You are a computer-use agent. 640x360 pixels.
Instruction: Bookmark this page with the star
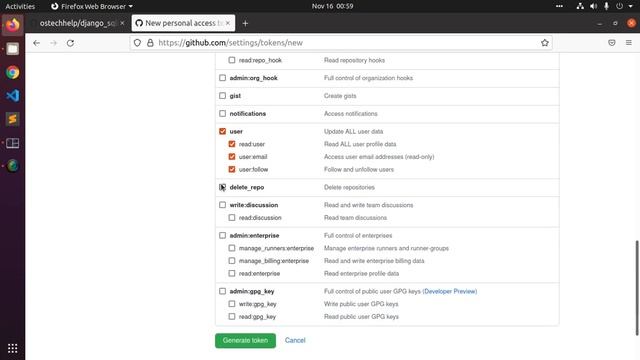click(544, 43)
